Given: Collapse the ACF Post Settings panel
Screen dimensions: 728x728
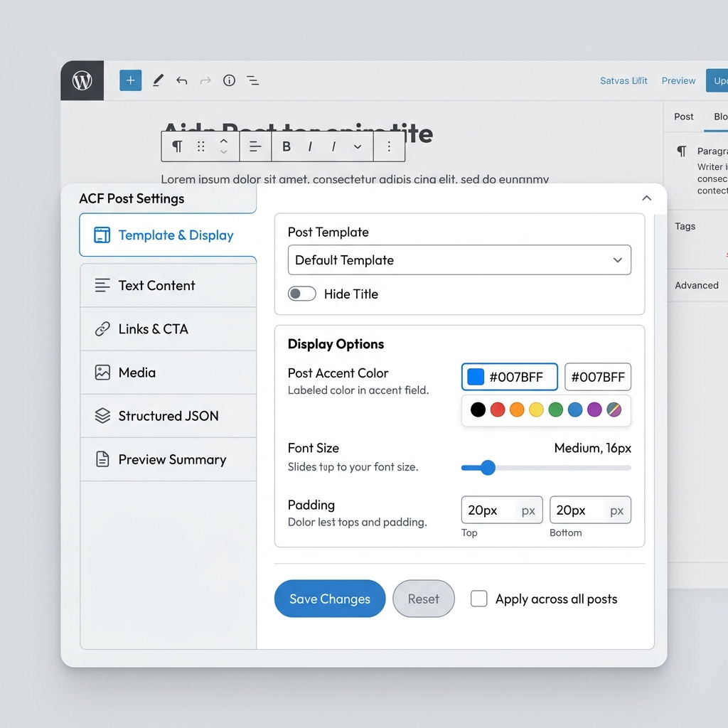Looking at the screenshot, I should pyautogui.click(x=646, y=198).
